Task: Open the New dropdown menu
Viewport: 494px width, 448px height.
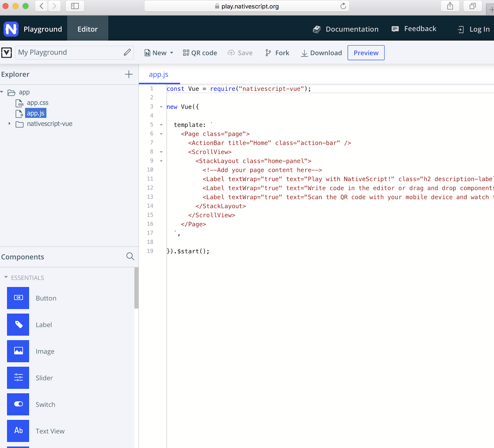Action: [x=159, y=53]
